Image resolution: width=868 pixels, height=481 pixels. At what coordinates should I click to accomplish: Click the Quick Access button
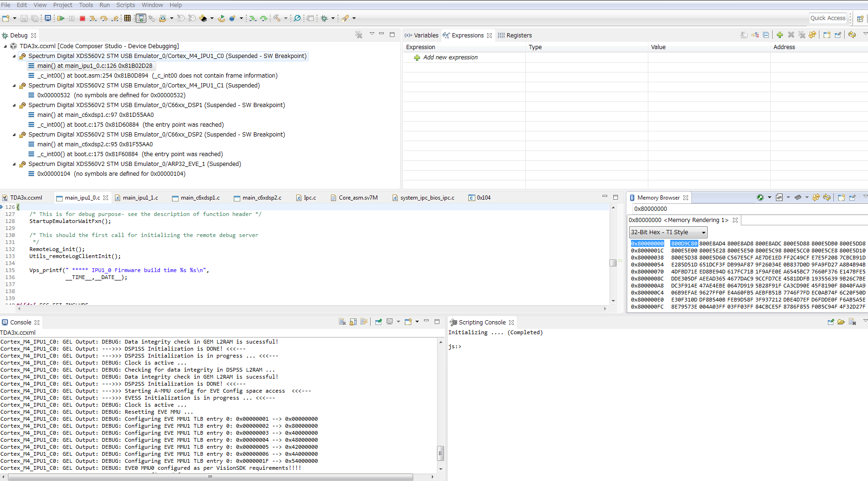(828, 18)
